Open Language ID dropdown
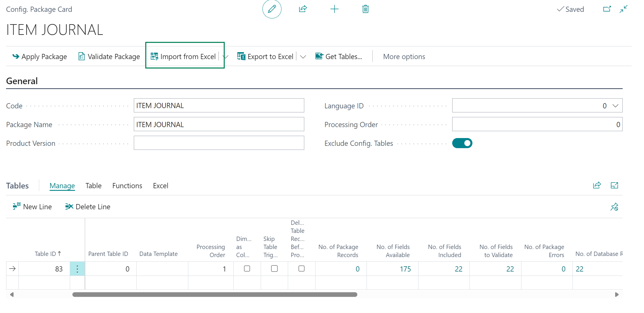Viewport: 644px width, 313px height. point(615,106)
